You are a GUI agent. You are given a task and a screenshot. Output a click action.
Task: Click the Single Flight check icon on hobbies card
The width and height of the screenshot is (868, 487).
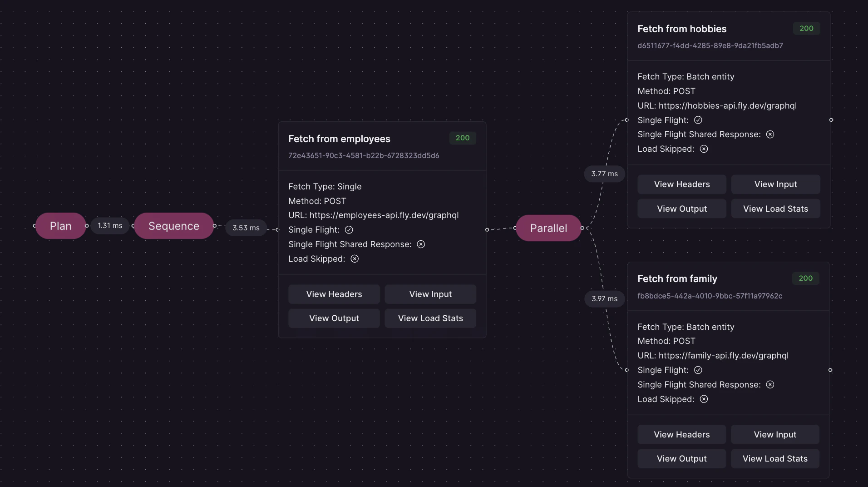698,120
